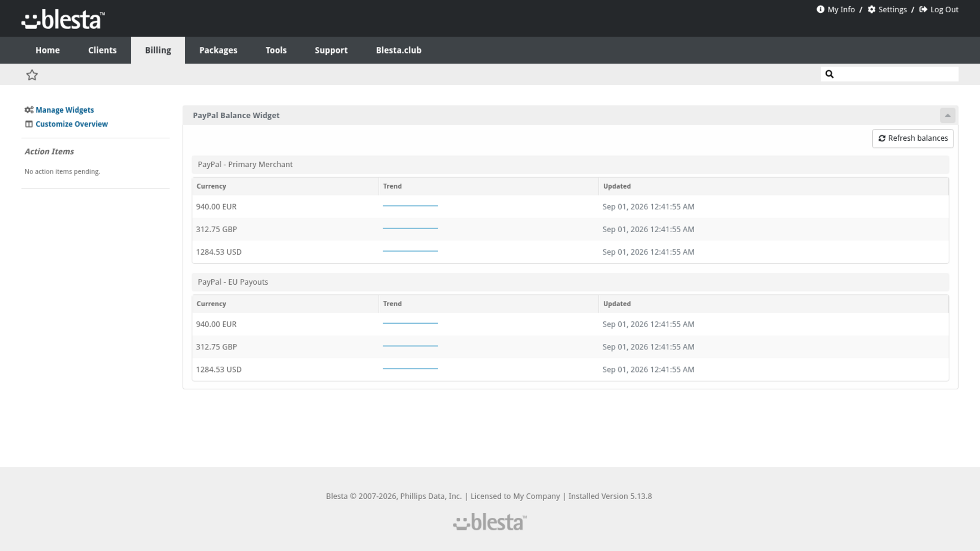
Task: Click 940.00 EUR in EU Payouts table
Action: point(216,324)
